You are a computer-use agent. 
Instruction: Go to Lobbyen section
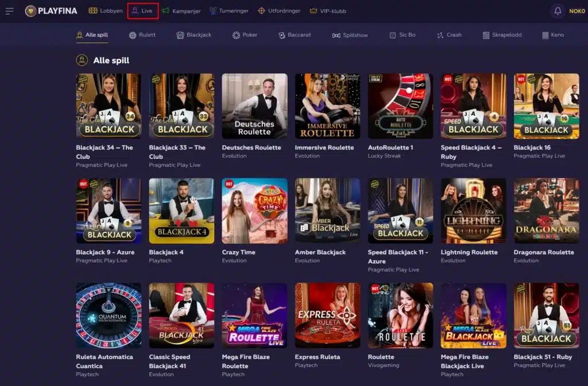click(106, 11)
